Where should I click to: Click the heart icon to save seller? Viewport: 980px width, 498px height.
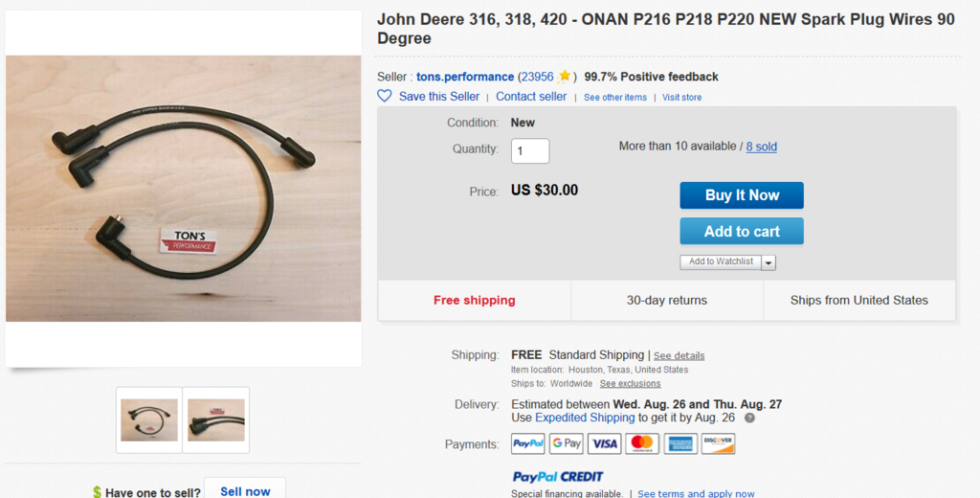[385, 96]
